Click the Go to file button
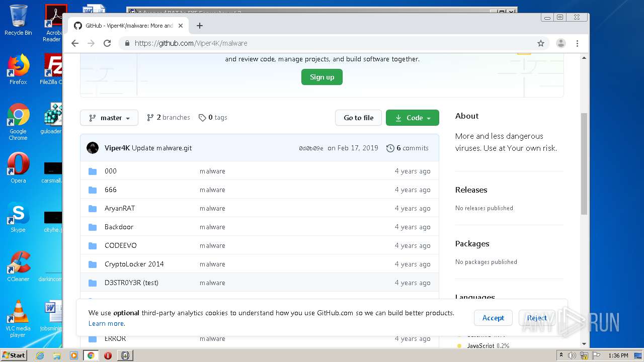 pos(359,118)
